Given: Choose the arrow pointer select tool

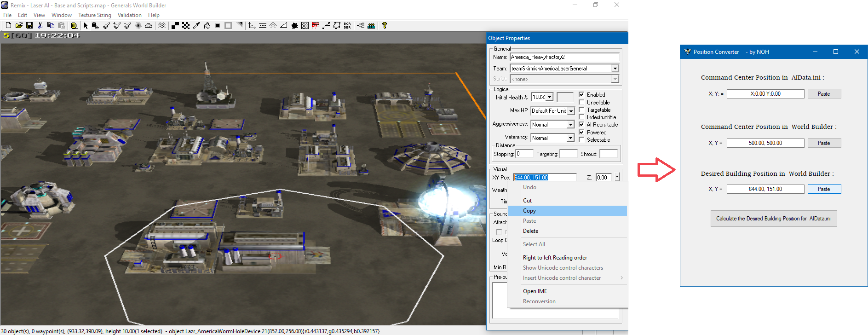Looking at the screenshot, I should click(86, 26).
